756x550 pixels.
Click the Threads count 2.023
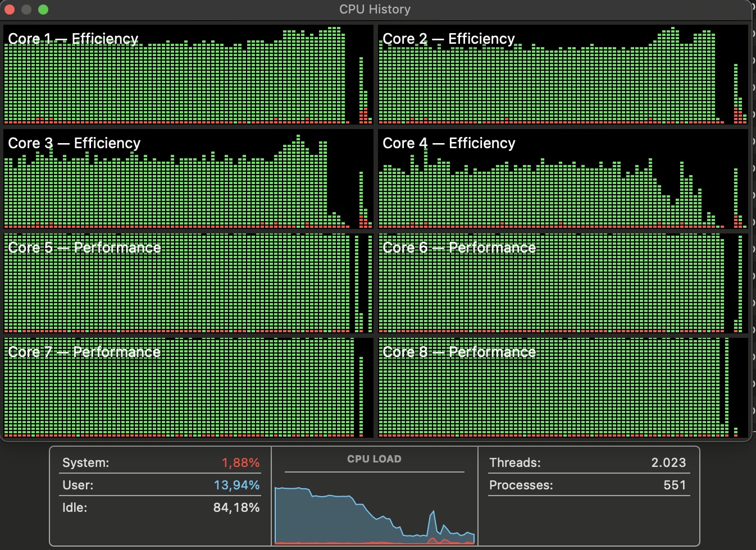pyautogui.click(x=668, y=463)
